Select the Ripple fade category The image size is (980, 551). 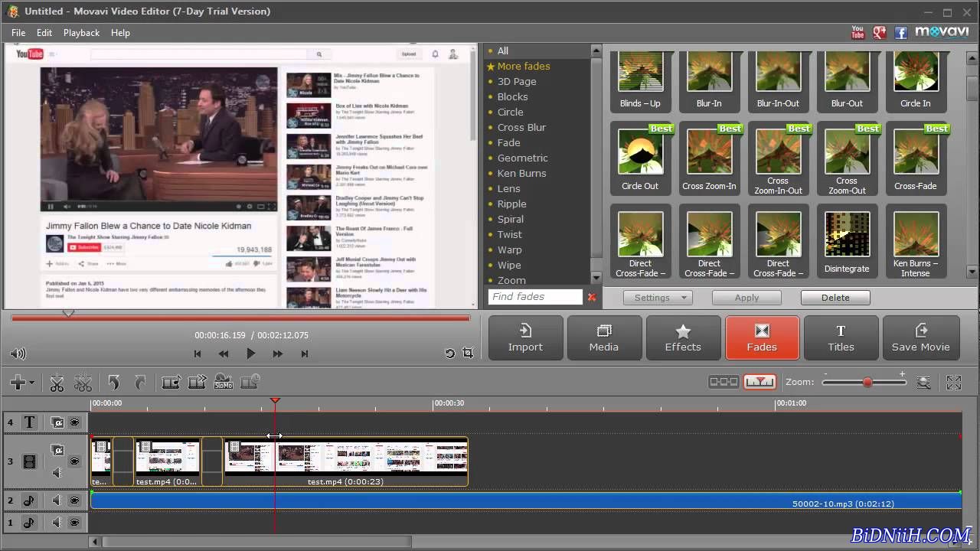(511, 204)
